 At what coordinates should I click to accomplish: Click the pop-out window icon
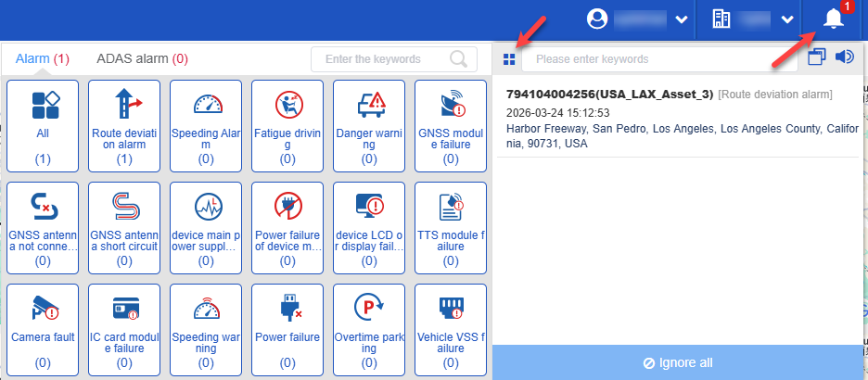[816, 57]
